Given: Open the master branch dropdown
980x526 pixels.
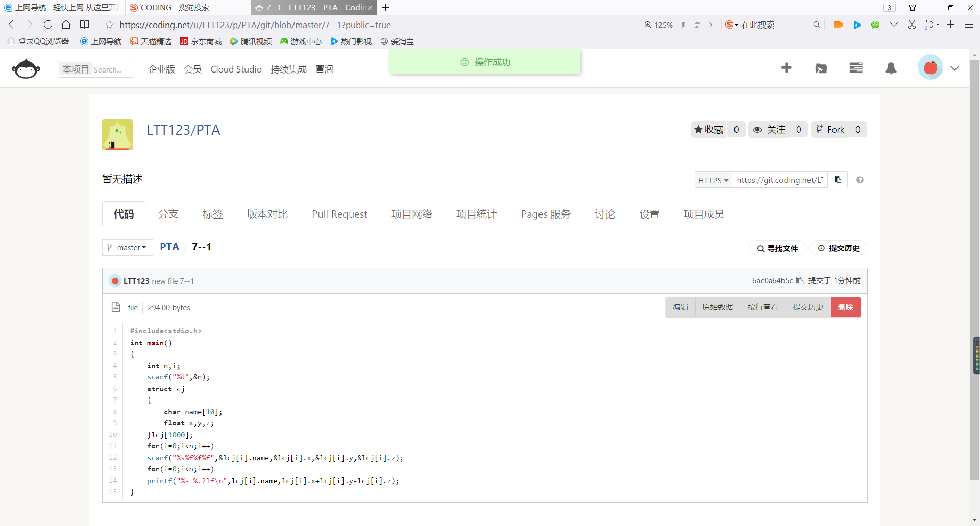Looking at the screenshot, I should coord(128,247).
